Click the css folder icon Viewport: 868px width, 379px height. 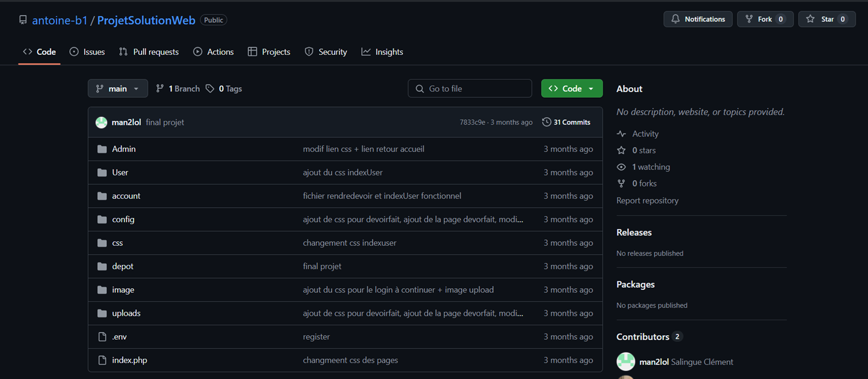click(x=102, y=243)
